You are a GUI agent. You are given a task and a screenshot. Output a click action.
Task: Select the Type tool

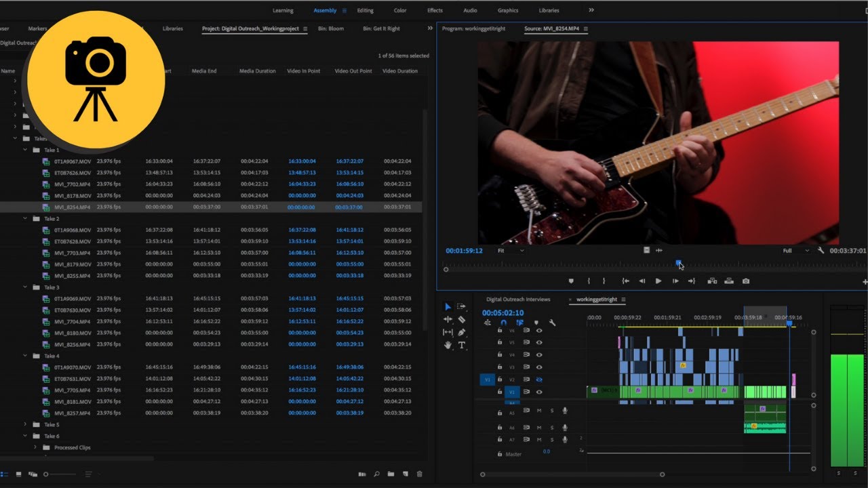[462, 345]
